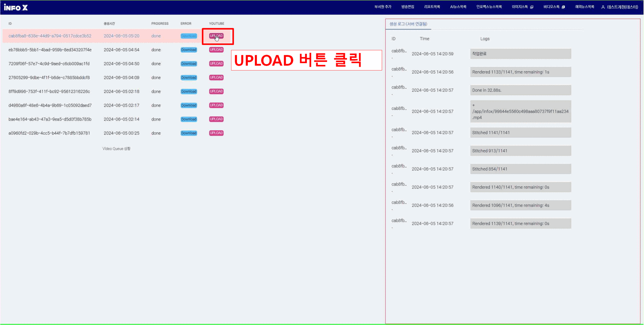Download video for row bae4e164

point(189,119)
